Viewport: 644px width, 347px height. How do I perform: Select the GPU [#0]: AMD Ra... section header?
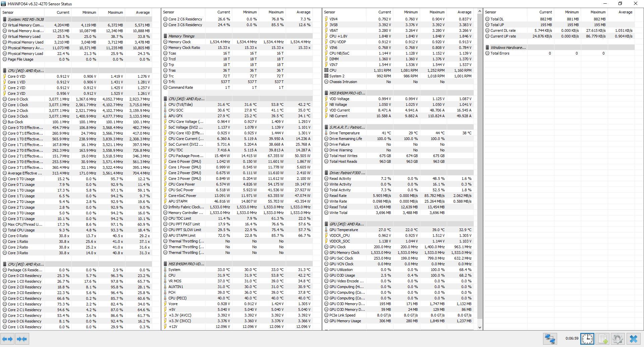399,224
